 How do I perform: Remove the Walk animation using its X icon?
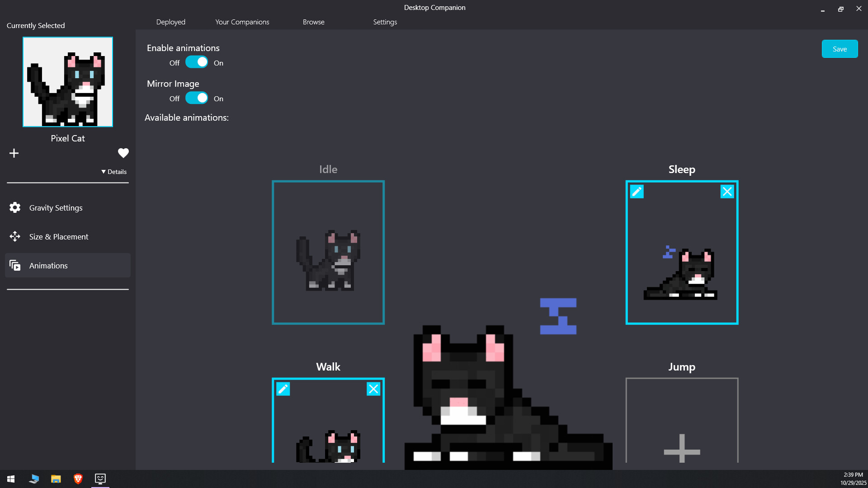tap(373, 389)
